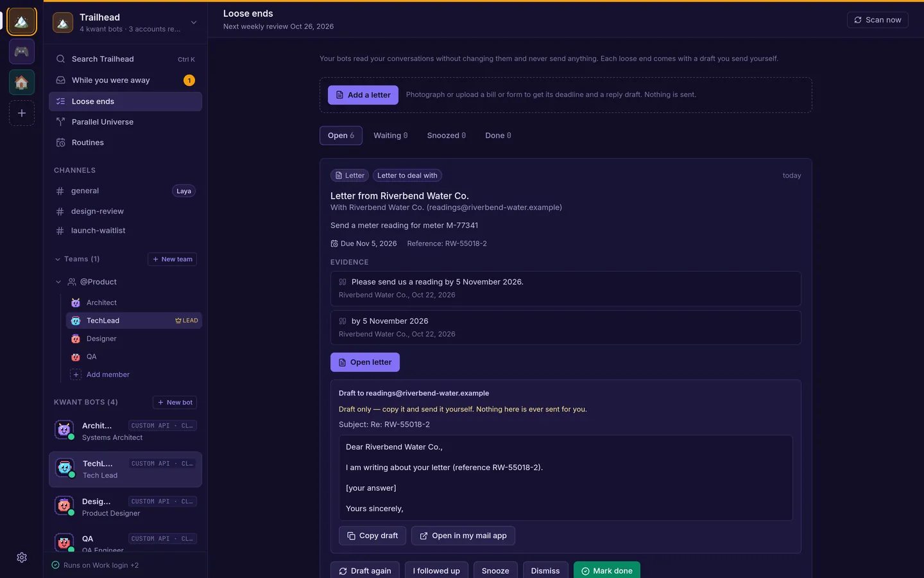The height and width of the screenshot is (578, 924).
Task: Expand the Trailhead workspace dropdown chevron
Action: pyautogui.click(x=194, y=22)
